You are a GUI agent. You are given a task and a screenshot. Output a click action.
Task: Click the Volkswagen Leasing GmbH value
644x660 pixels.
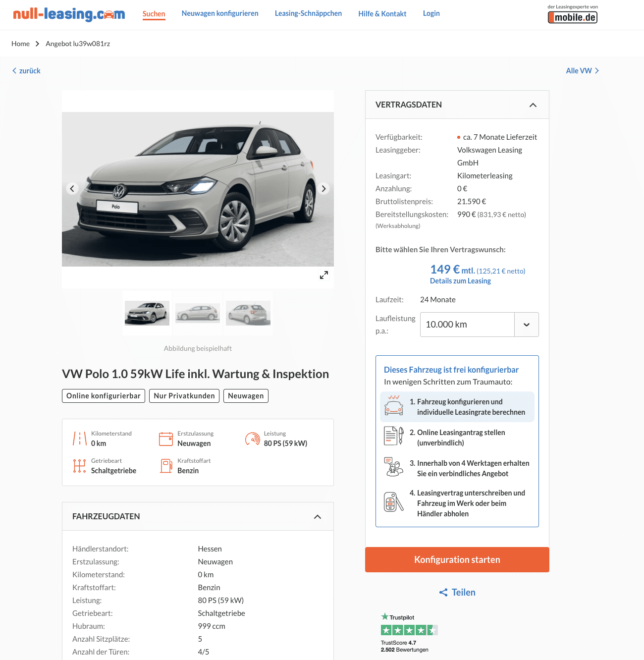pos(489,157)
